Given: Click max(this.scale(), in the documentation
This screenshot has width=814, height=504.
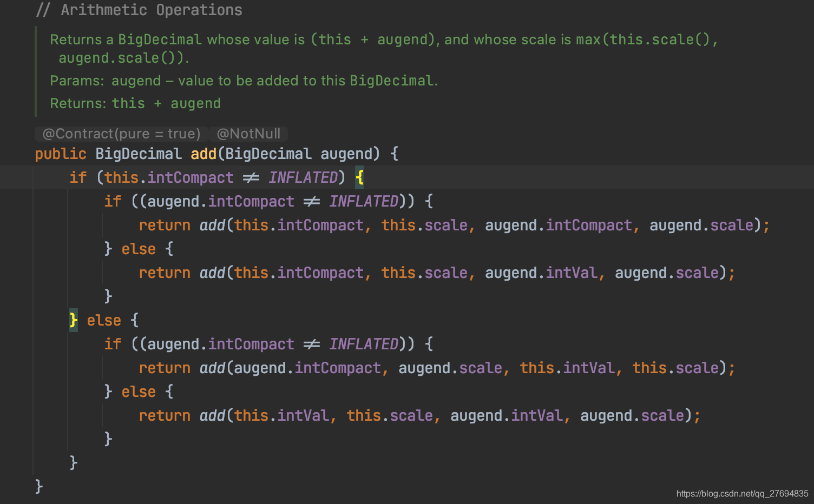Looking at the screenshot, I should (646, 39).
